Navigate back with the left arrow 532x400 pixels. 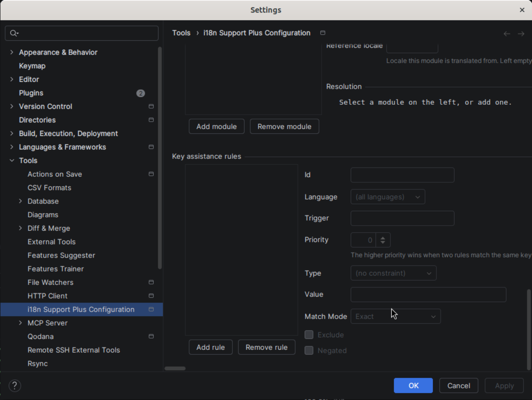(507, 34)
